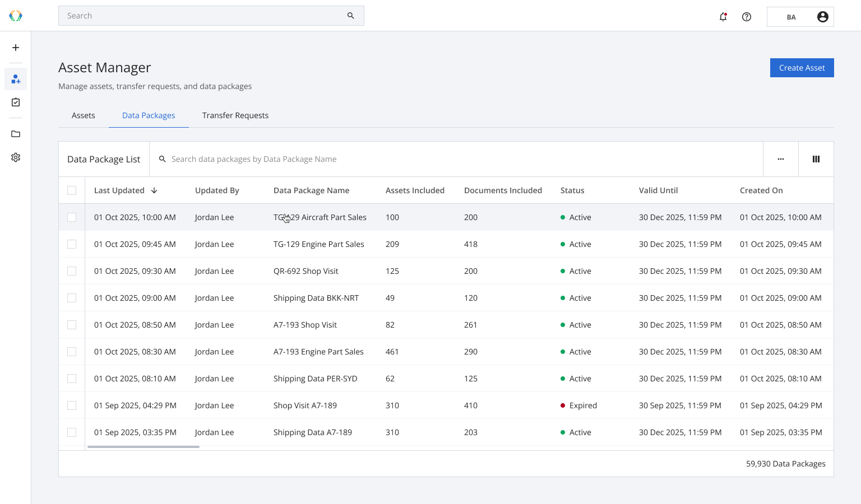Open the help question mark icon
Image resolution: width=861 pixels, height=504 pixels.
pos(747,17)
